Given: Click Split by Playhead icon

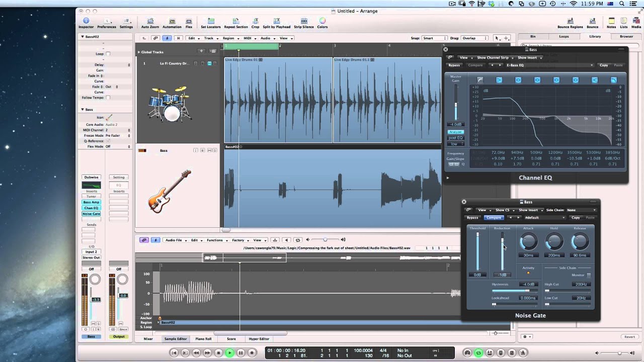Looking at the screenshot, I should (x=276, y=23).
